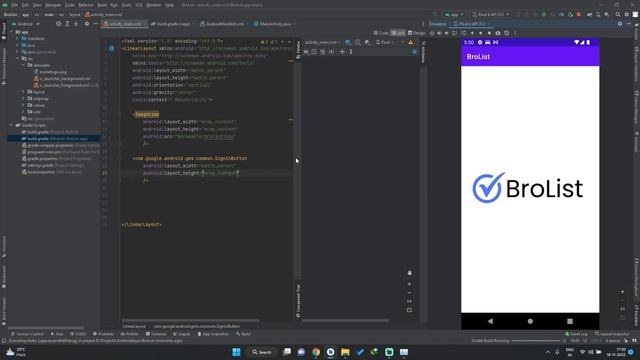Screen dimensions: 640x360
Task: Collapse the drawable folder in tree
Action: 24,65
